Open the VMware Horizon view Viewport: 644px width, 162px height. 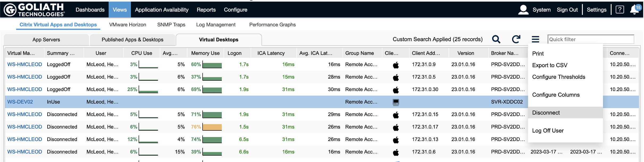coord(128,25)
